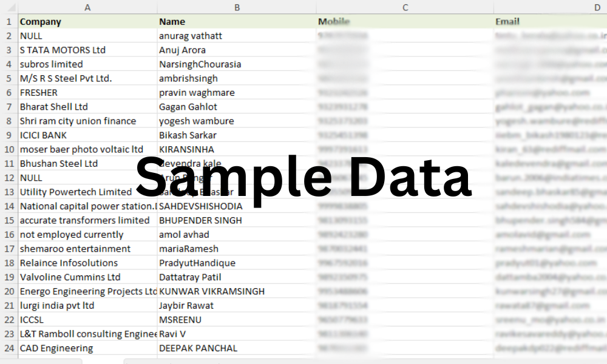Click the 'M/S R S Steel Pvt Ltd.' cell

(87, 78)
